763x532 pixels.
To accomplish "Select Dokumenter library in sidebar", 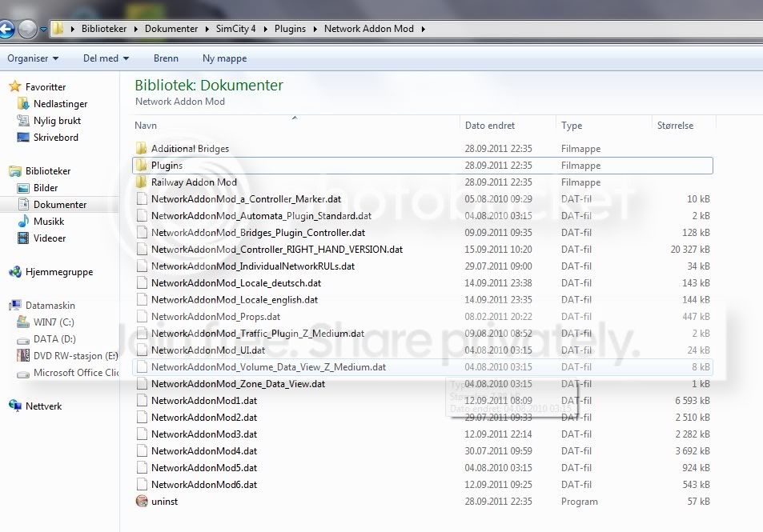I will [x=59, y=205].
